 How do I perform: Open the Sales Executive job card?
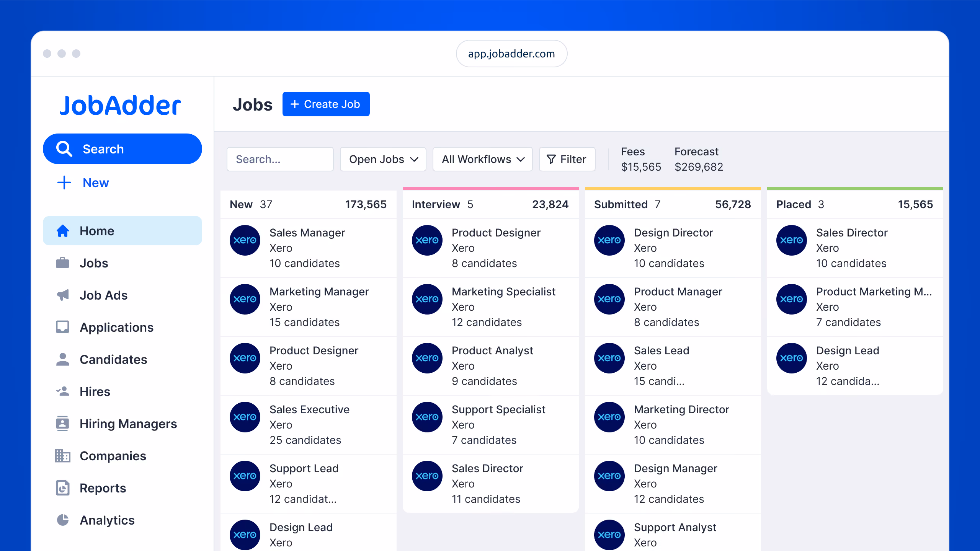click(x=309, y=425)
